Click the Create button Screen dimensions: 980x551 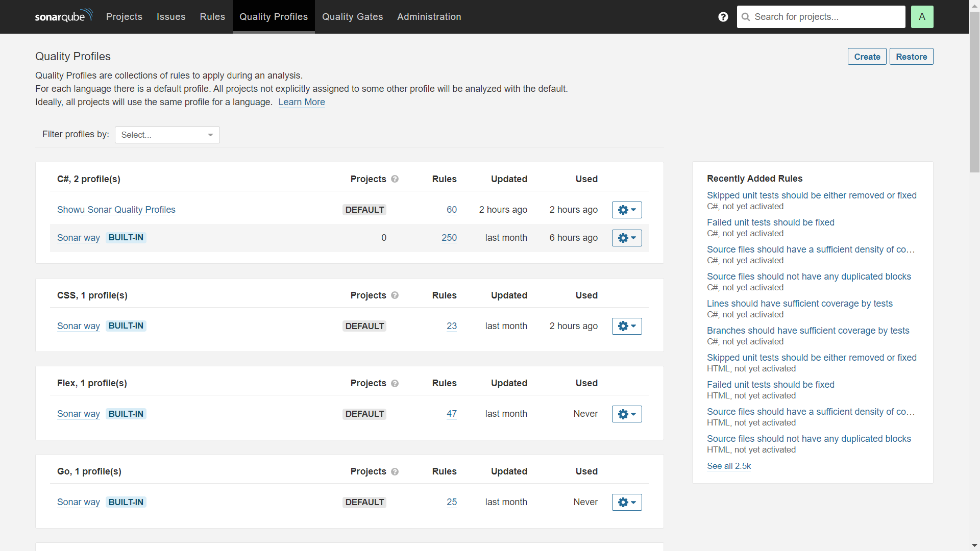coord(867,56)
